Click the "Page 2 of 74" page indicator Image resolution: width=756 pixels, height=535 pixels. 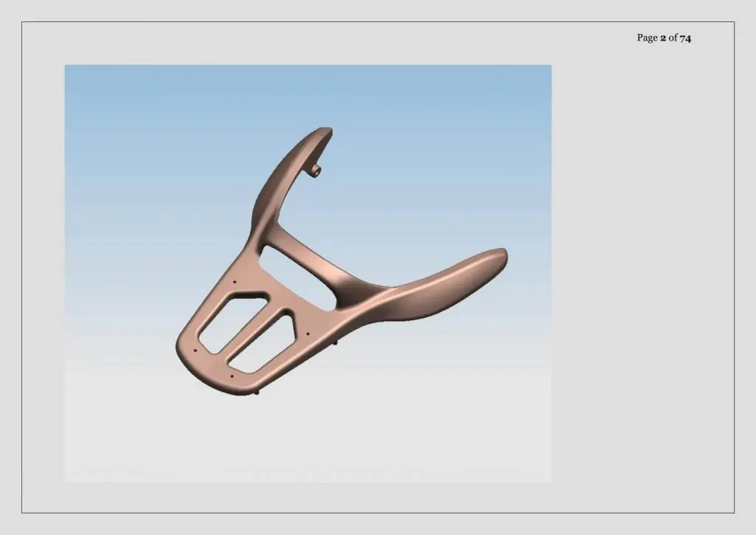tap(664, 38)
